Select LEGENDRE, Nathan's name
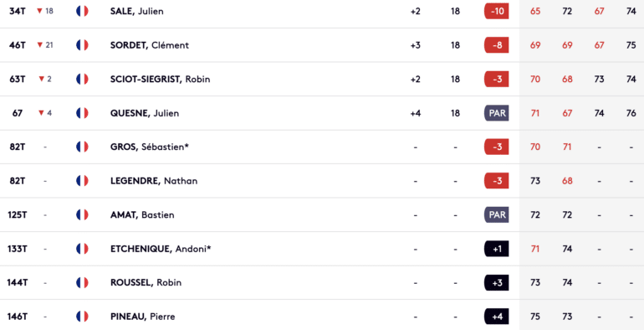This screenshot has height=330, width=644. [x=154, y=181]
